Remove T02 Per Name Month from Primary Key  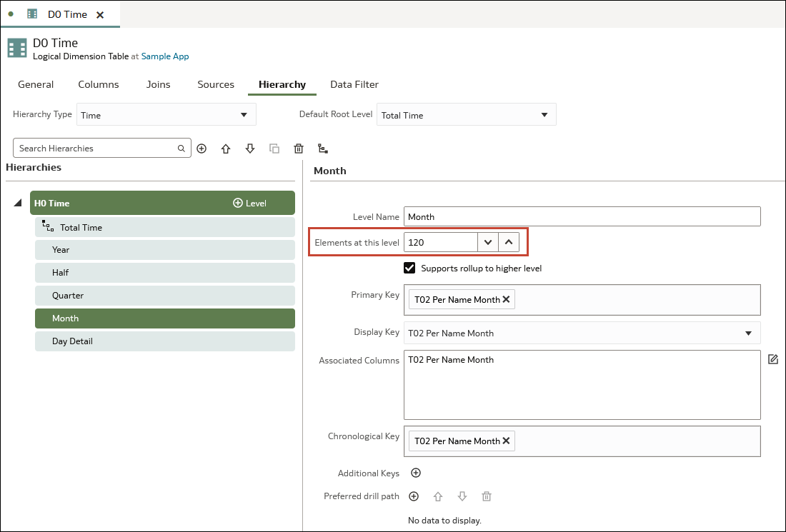tap(507, 299)
